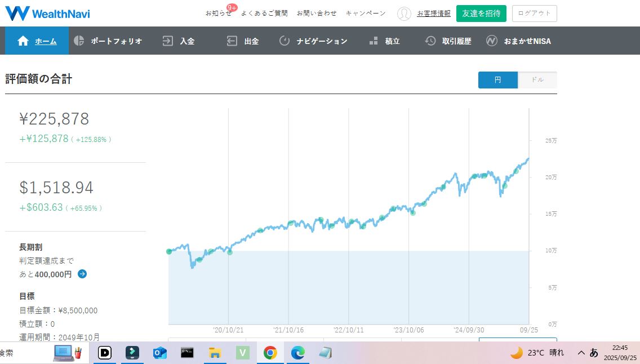
Task: Click the user profile avatar icon
Action: pyautogui.click(x=404, y=14)
